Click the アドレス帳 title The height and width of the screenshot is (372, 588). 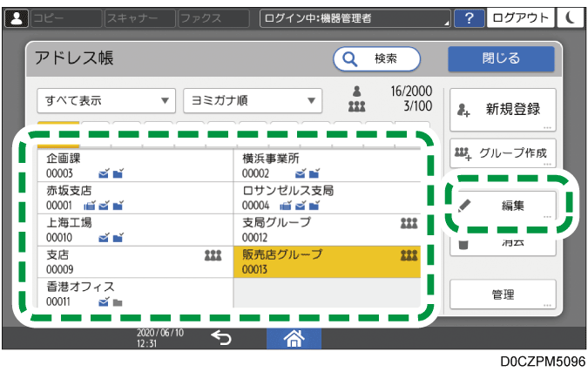[x=74, y=58]
